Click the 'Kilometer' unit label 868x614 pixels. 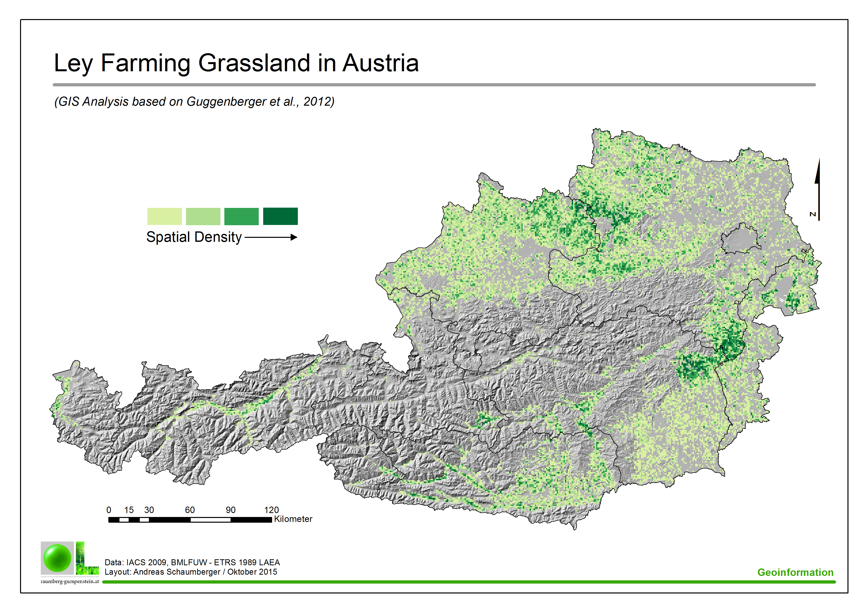[x=293, y=519]
